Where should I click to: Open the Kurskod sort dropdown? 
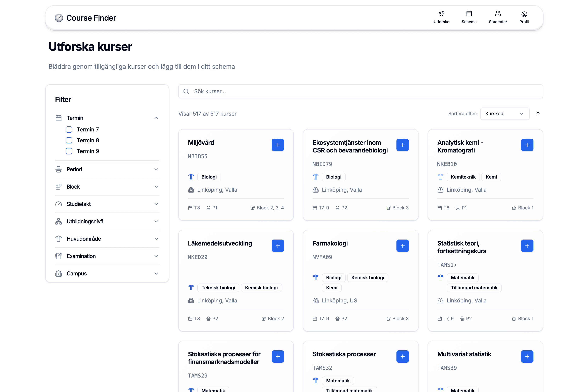point(504,113)
